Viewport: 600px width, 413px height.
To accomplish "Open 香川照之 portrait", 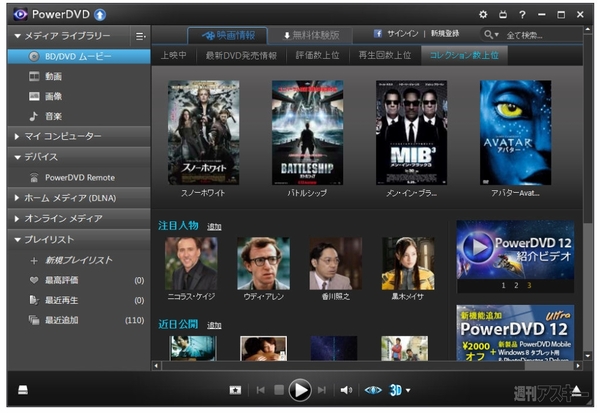I will pos(336,263).
